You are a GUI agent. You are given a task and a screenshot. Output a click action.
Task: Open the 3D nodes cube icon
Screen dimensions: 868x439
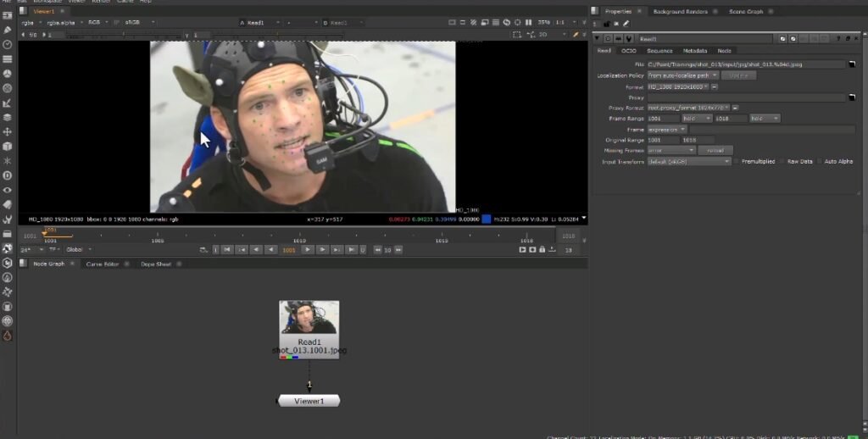(x=7, y=146)
